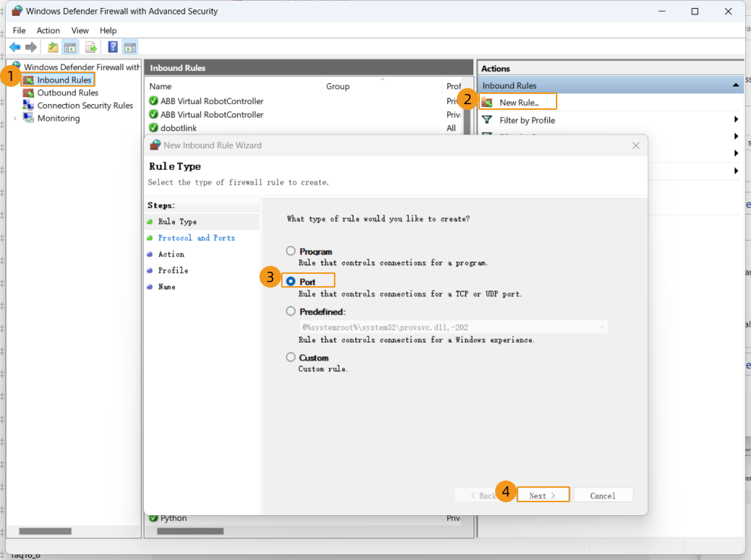Expand the Monitoring tree node
The width and height of the screenshot is (751, 560).
tap(15, 119)
